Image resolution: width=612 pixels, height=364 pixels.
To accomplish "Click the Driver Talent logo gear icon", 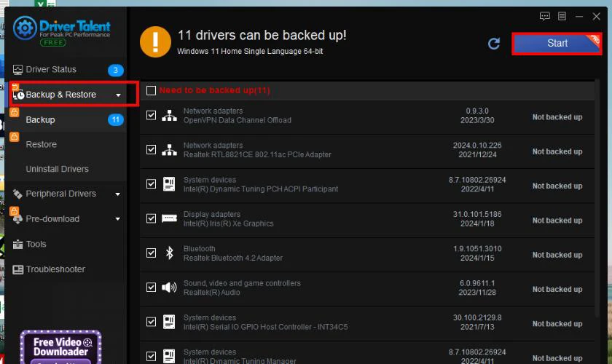I will coord(25,28).
